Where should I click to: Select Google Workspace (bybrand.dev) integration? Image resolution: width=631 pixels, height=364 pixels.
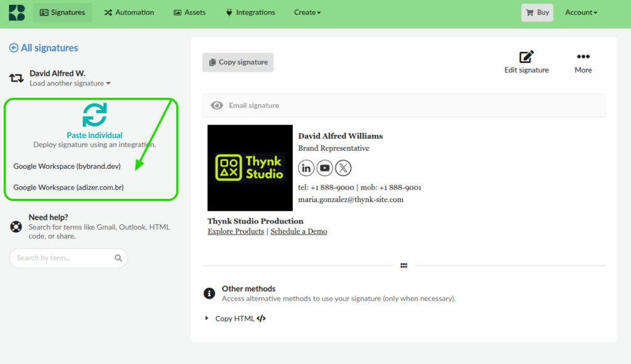(67, 166)
